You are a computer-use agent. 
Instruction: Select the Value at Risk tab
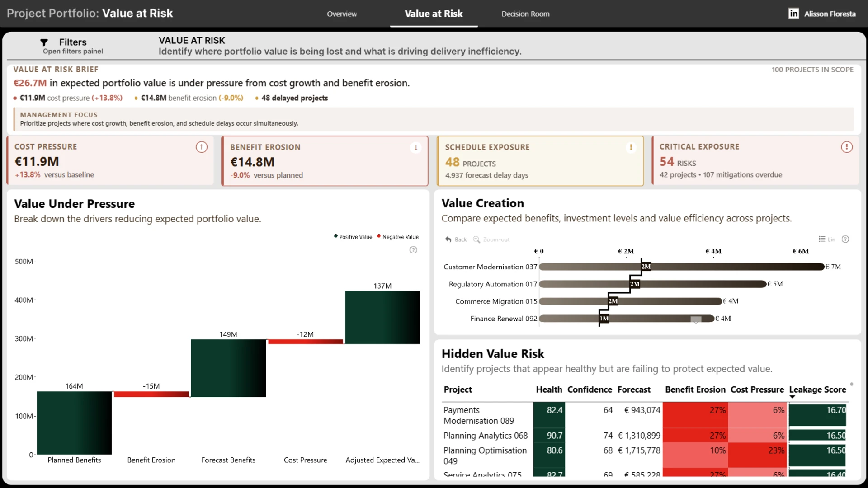(x=434, y=14)
